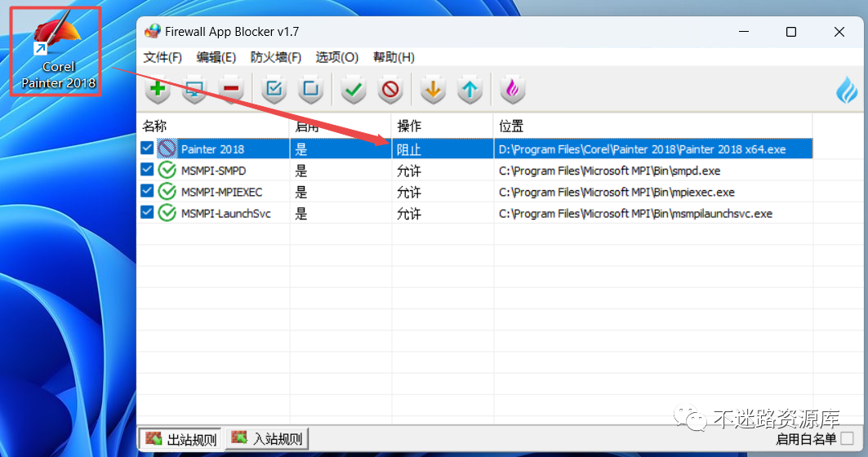The height and width of the screenshot is (457, 868).
Task: Select the MSMPI-LaunchSvc row name
Action: coord(226,214)
